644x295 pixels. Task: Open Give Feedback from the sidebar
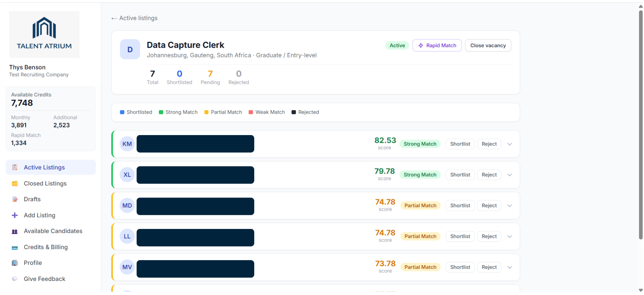click(51, 279)
